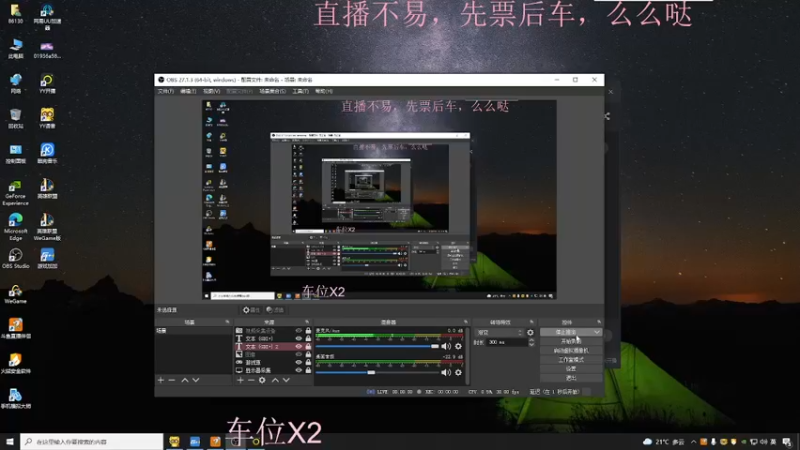
Task: Open the 编辑(E) menu in OBS
Action: pos(188,91)
